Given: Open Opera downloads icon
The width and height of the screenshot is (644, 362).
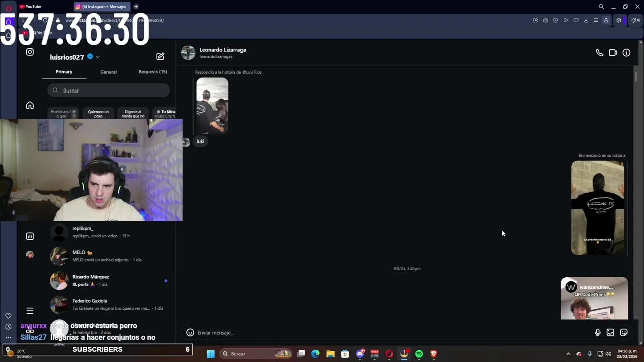Looking at the screenshot, I should [586, 20].
